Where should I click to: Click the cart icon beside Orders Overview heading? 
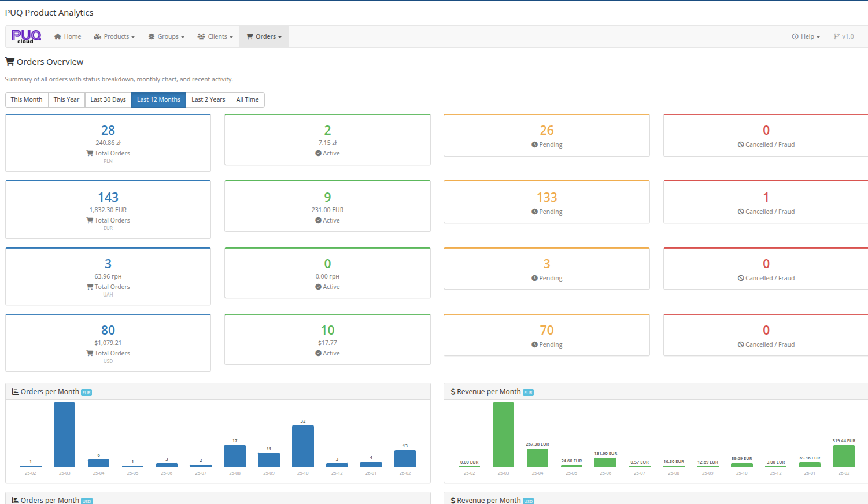click(x=8, y=61)
